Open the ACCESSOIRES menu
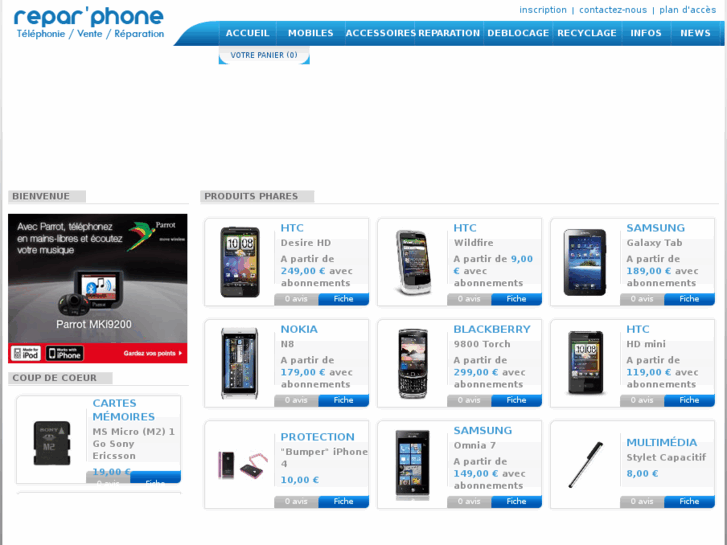 pos(380,33)
